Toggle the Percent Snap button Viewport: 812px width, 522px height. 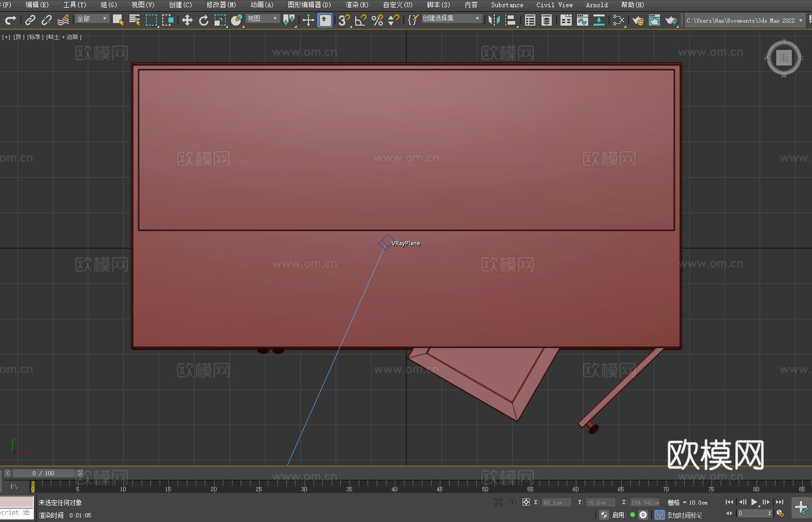(377, 20)
